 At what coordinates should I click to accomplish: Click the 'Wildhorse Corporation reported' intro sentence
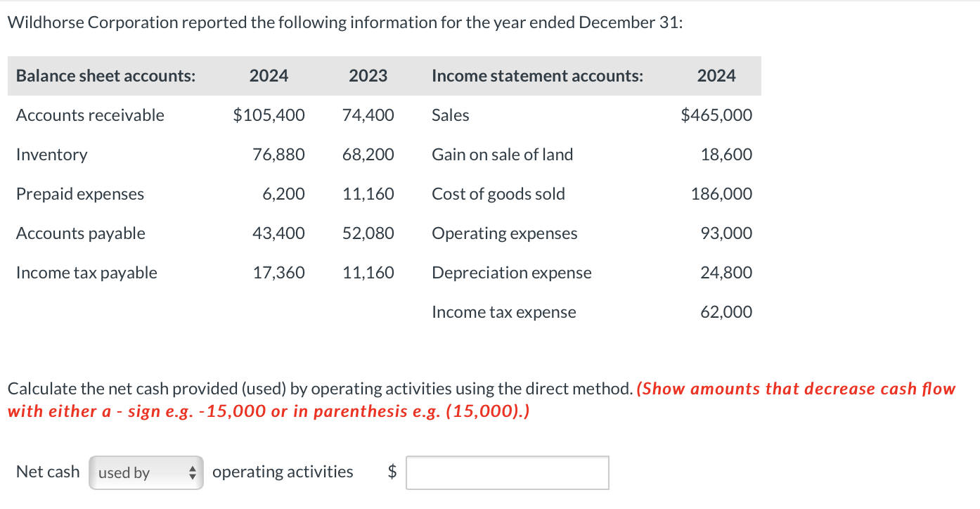[345, 22]
